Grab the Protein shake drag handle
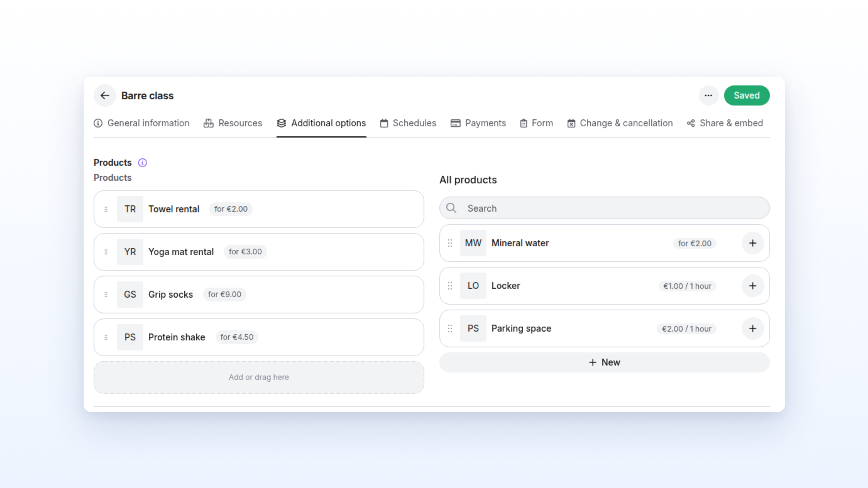The height and width of the screenshot is (488, 868). [106, 337]
